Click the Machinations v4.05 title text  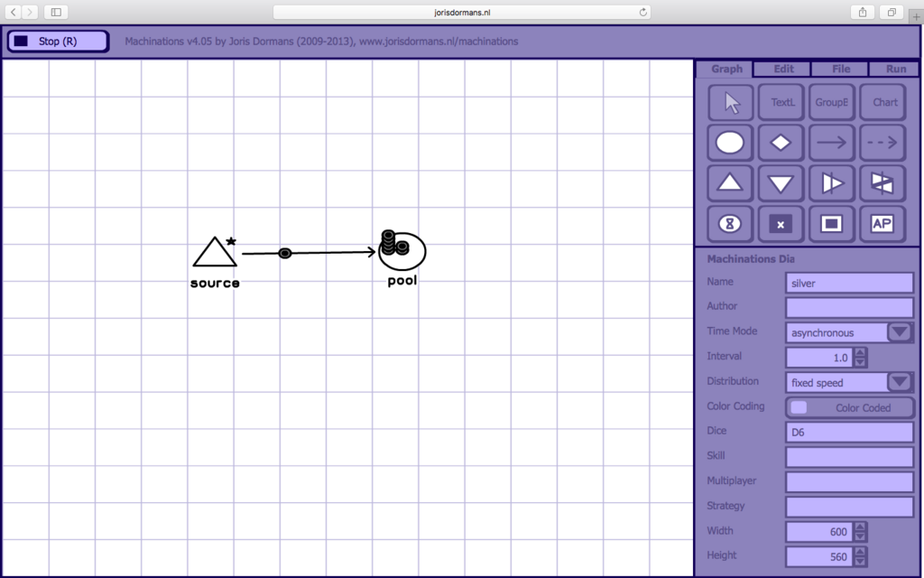pyautogui.click(x=321, y=42)
